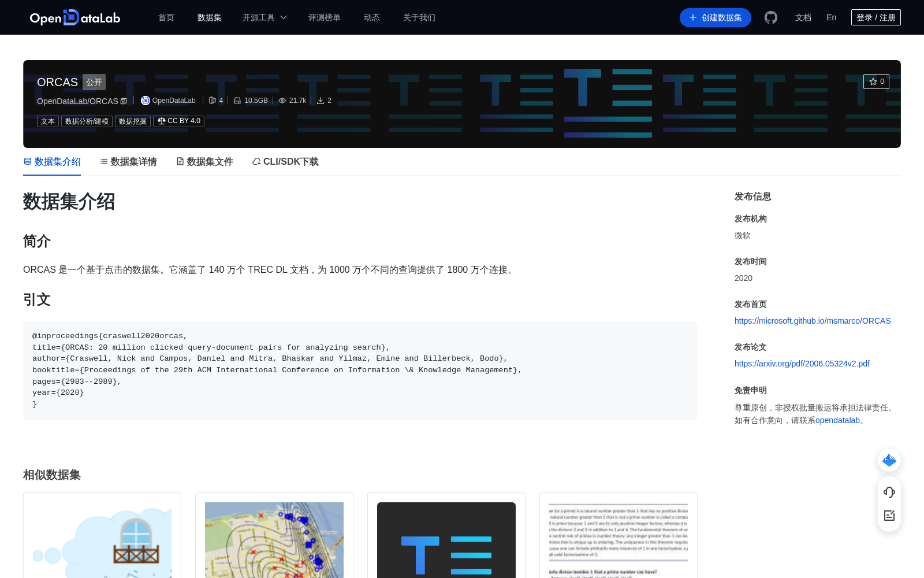
Task: Click the CC BY 4.0 license tag
Action: pos(179,121)
